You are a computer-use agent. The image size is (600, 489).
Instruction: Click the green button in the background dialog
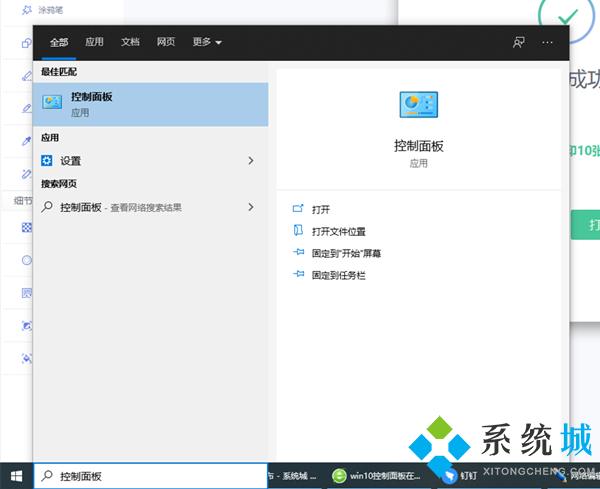[x=585, y=225]
